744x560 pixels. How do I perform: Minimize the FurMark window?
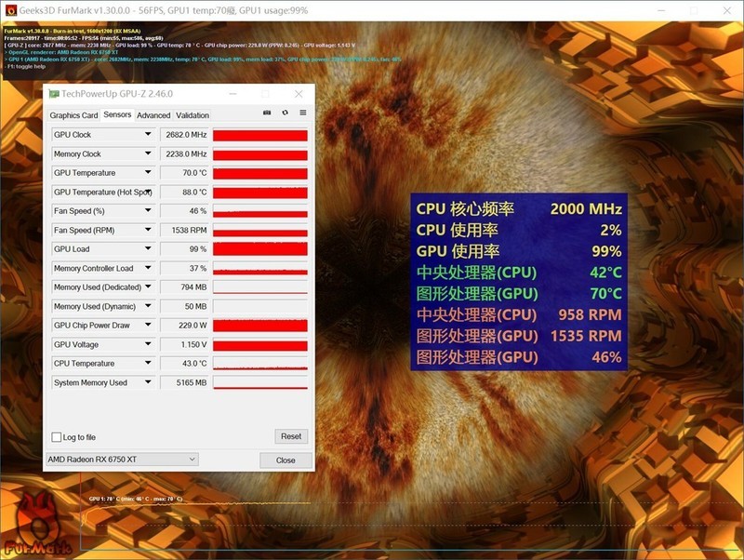662,10
